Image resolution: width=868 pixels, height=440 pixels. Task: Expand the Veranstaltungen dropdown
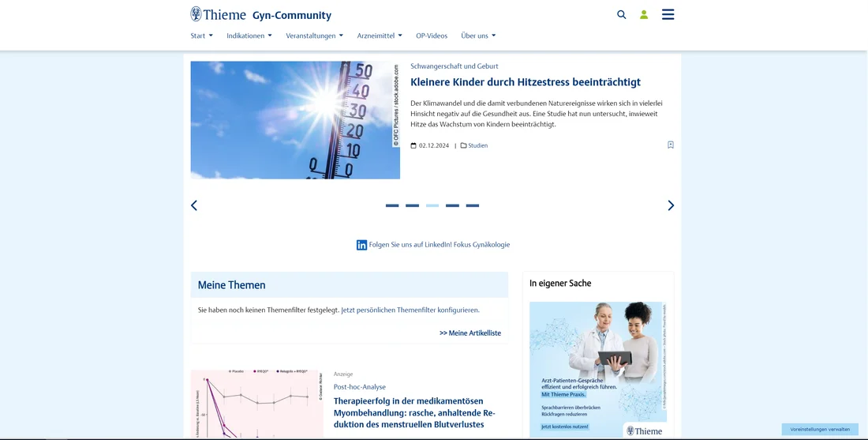point(314,36)
